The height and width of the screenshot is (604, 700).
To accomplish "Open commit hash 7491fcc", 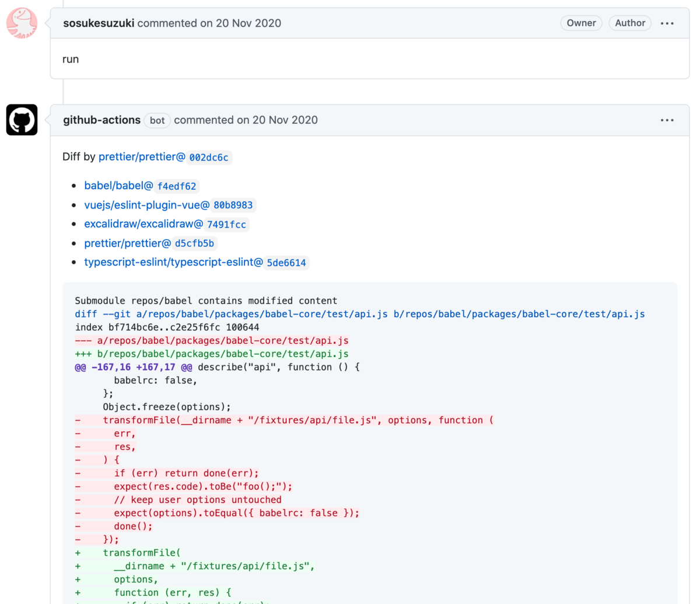I will pyautogui.click(x=226, y=225).
